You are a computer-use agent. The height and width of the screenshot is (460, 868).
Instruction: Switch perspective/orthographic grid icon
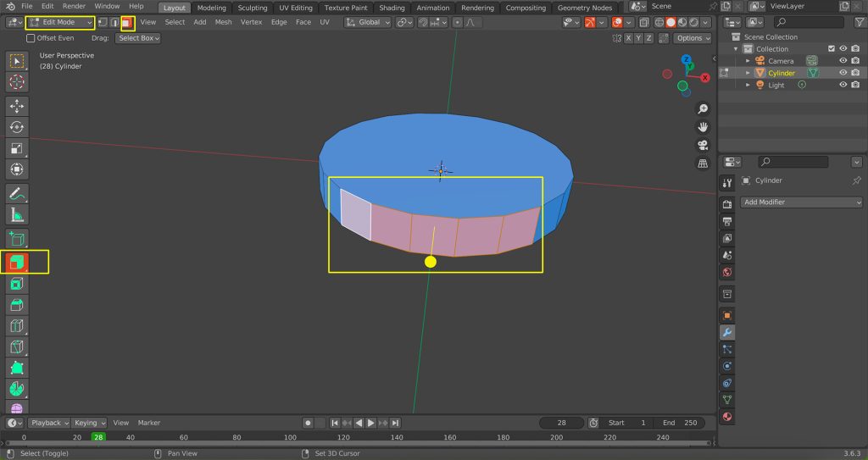click(x=703, y=163)
